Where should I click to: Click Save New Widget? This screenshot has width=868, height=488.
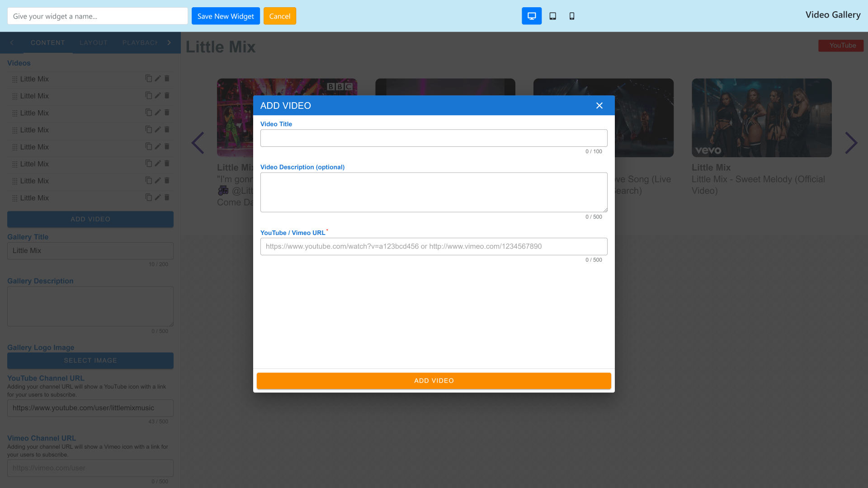tap(226, 16)
